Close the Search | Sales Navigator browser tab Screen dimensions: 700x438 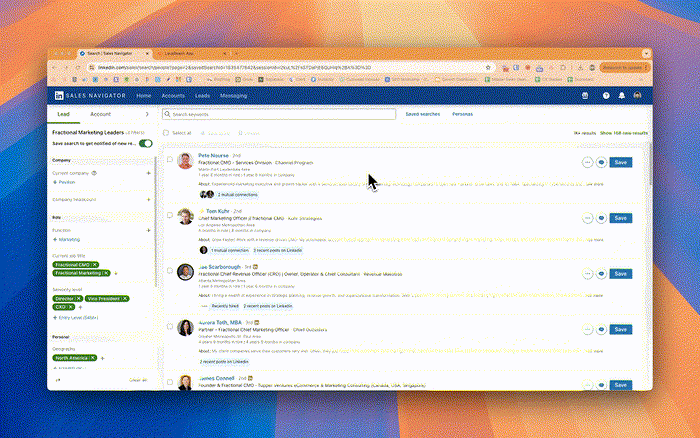coord(147,54)
